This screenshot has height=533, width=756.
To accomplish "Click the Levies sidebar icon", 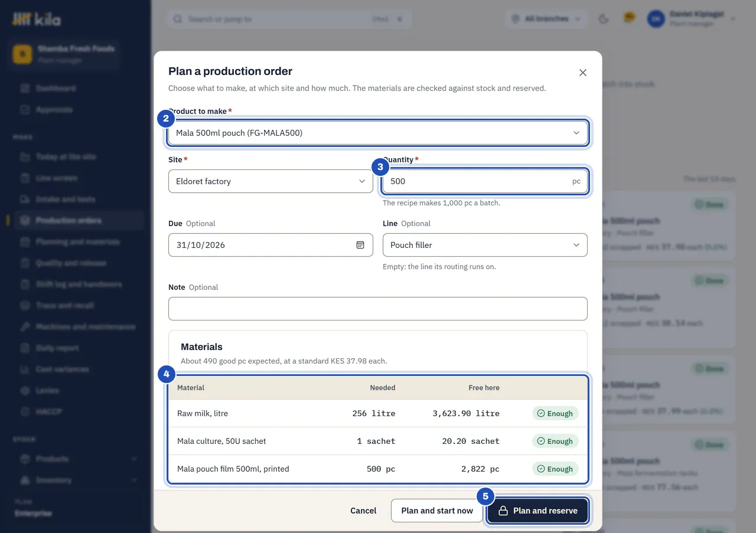I will click(x=25, y=390).
